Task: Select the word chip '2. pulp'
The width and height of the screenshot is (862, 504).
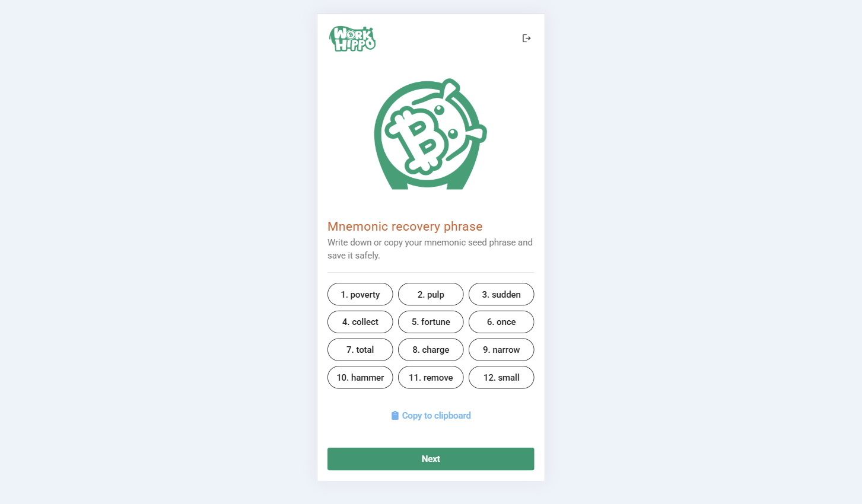Action: click(431, 294)
